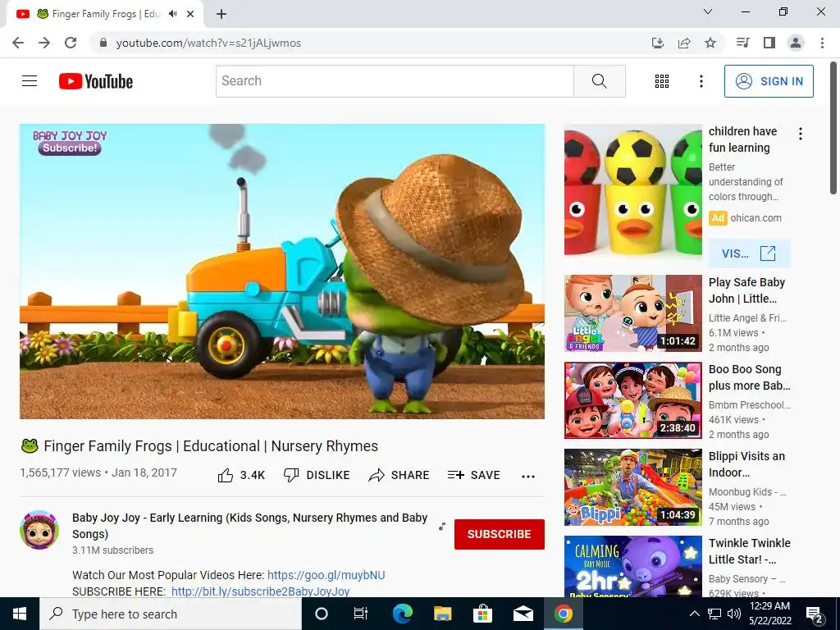Open the bit.ly subscribe2BabyJoyJoy link
Screen dimensions: 840x630
260,591
